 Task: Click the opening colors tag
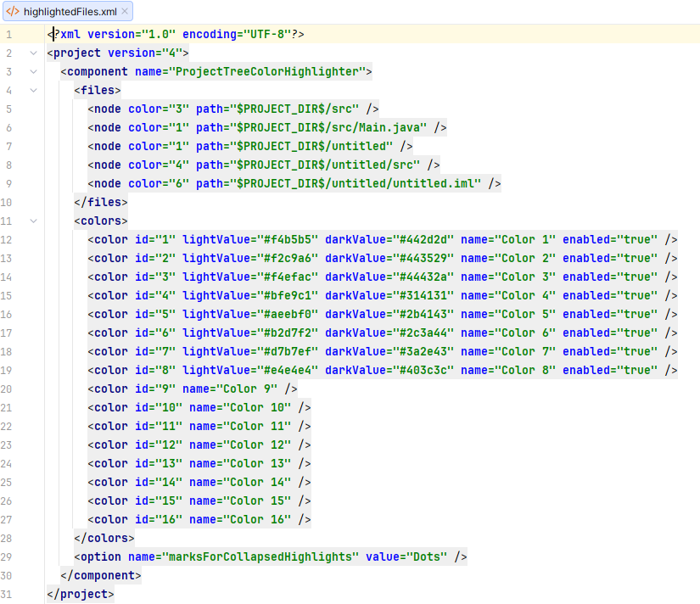tap(101, 221)
